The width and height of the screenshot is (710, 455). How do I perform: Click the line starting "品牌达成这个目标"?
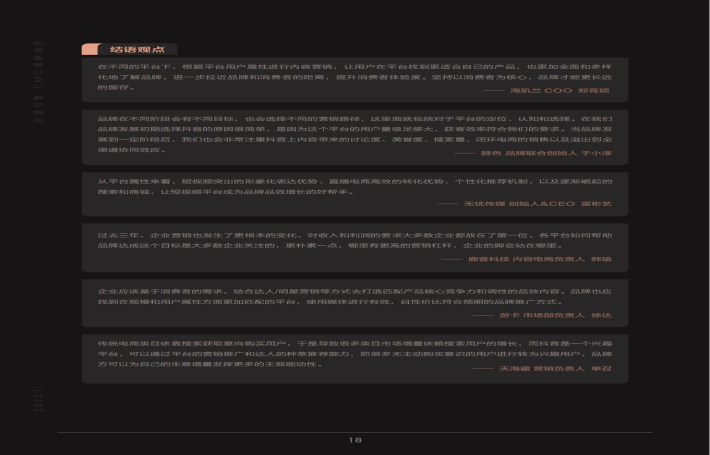(x=331, y=246)
